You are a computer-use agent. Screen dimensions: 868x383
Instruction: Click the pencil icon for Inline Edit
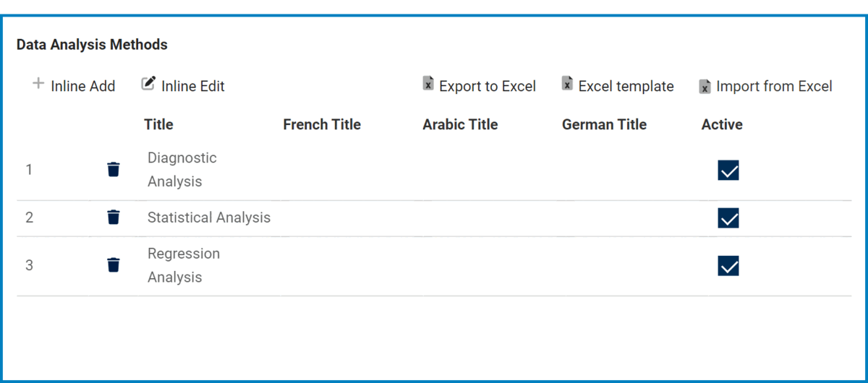pos(148,84)
